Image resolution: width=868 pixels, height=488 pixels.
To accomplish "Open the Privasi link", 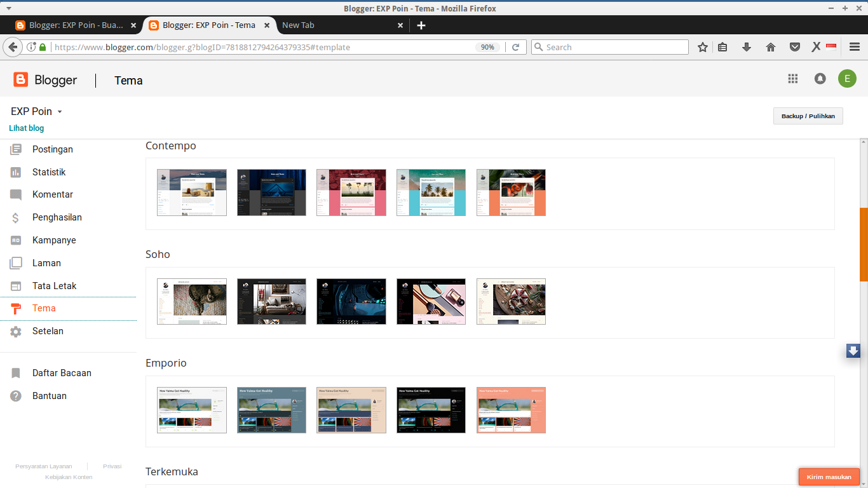I will pos(112,466).
